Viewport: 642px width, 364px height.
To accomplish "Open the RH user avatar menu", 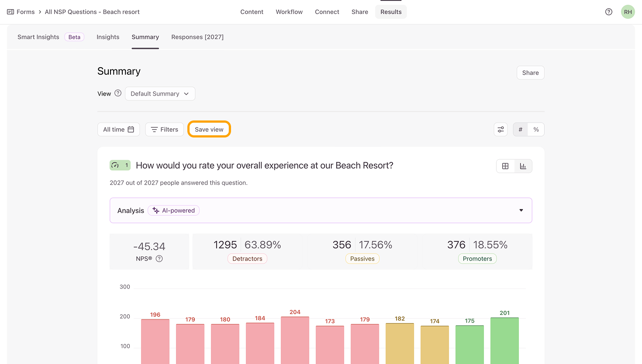I will click(x=628, y=12).
